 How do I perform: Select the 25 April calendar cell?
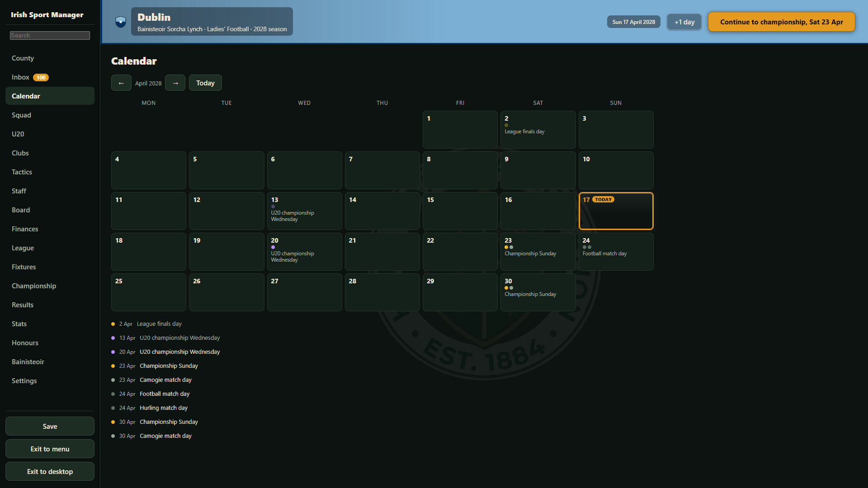[x=149, y=292]
